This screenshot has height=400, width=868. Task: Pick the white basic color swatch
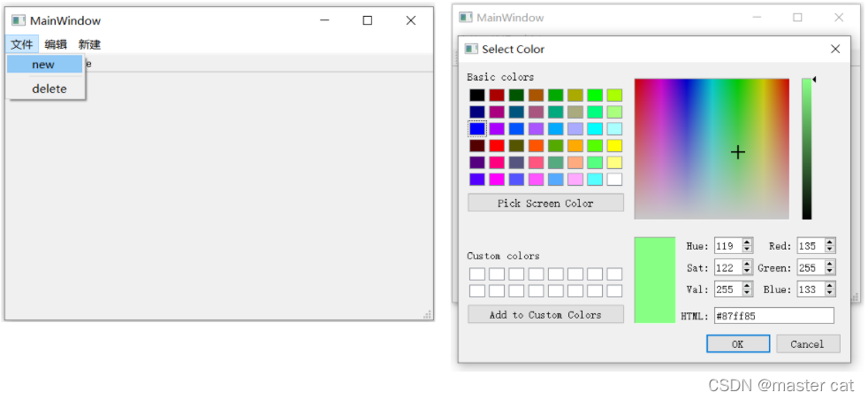(614, 179)
